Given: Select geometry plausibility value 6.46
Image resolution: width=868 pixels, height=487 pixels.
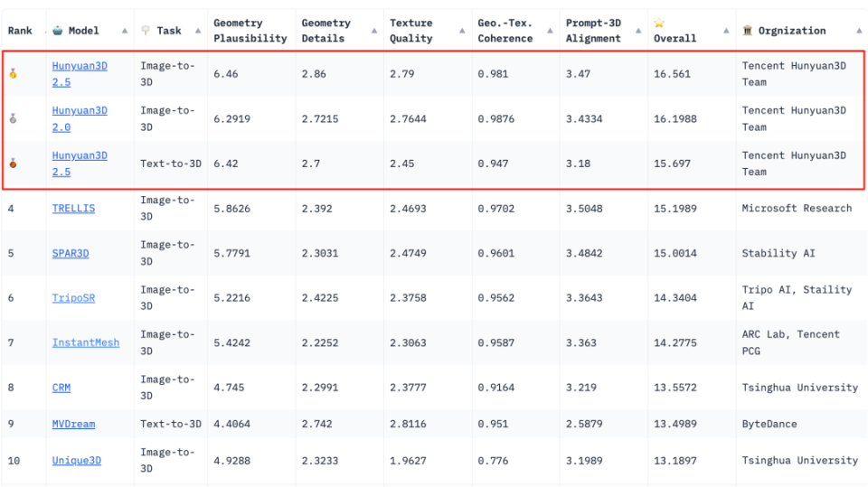Looking at the screenshot, I should [x=226, y=73].
